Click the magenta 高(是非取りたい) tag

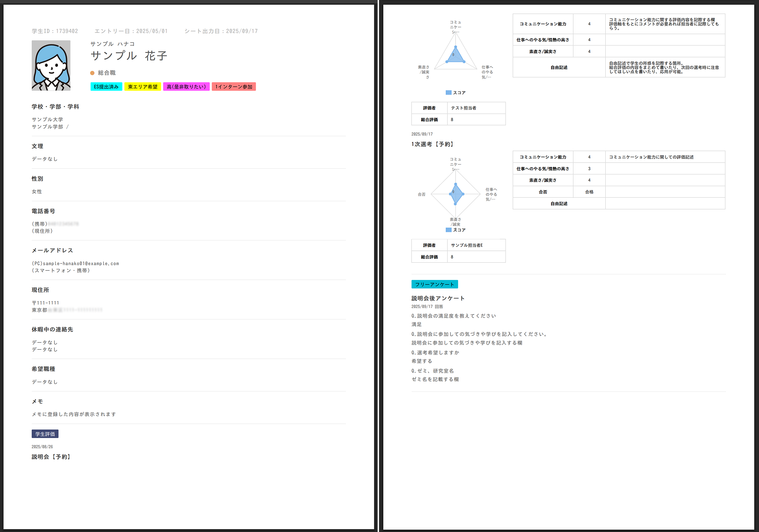pos(186,87)
